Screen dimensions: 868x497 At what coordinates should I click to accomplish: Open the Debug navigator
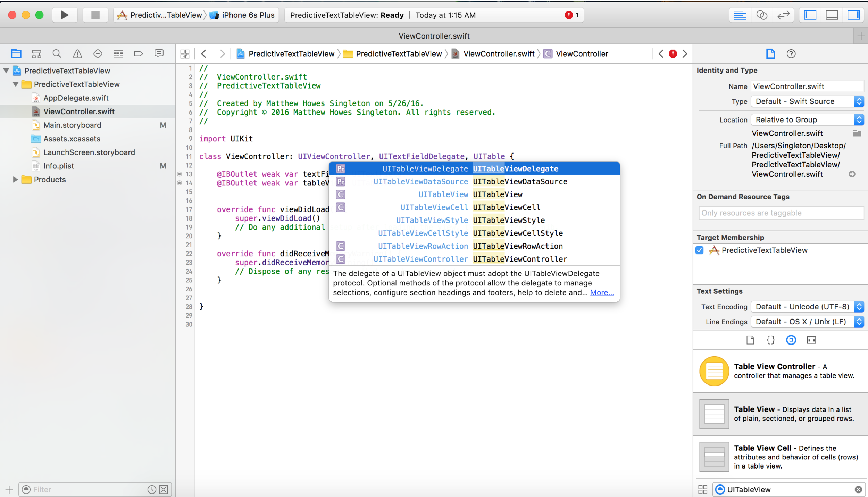(x=118, y=54)
